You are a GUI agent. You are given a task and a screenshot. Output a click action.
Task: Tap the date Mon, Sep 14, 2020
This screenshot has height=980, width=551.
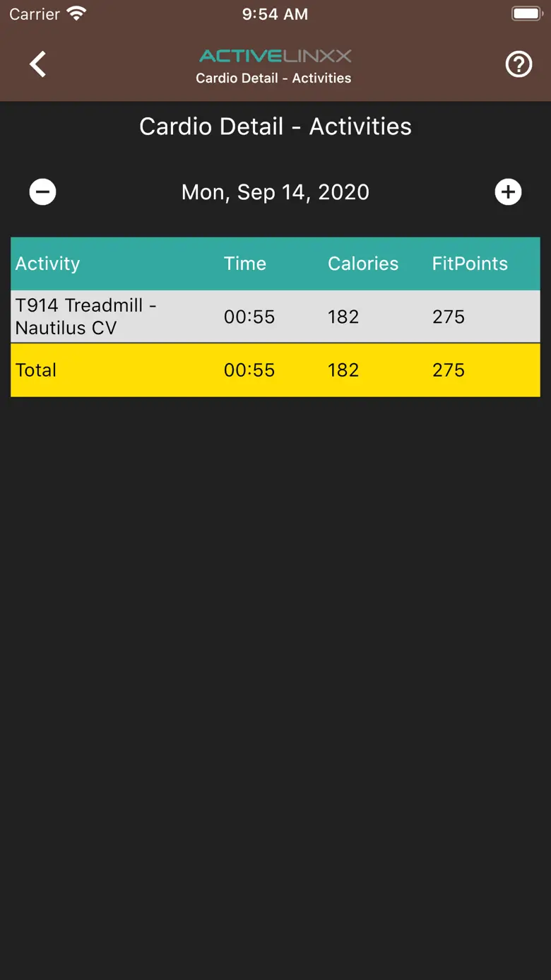click(275, 192)
